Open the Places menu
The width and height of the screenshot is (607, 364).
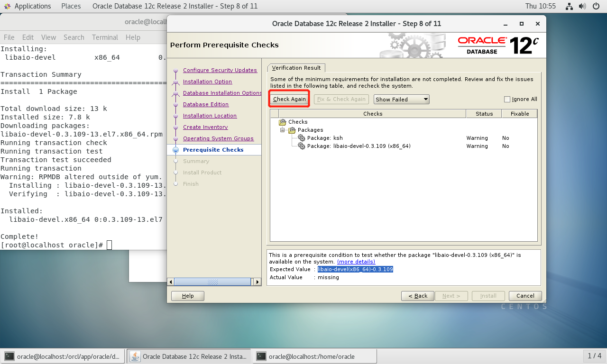pos(71,6)
